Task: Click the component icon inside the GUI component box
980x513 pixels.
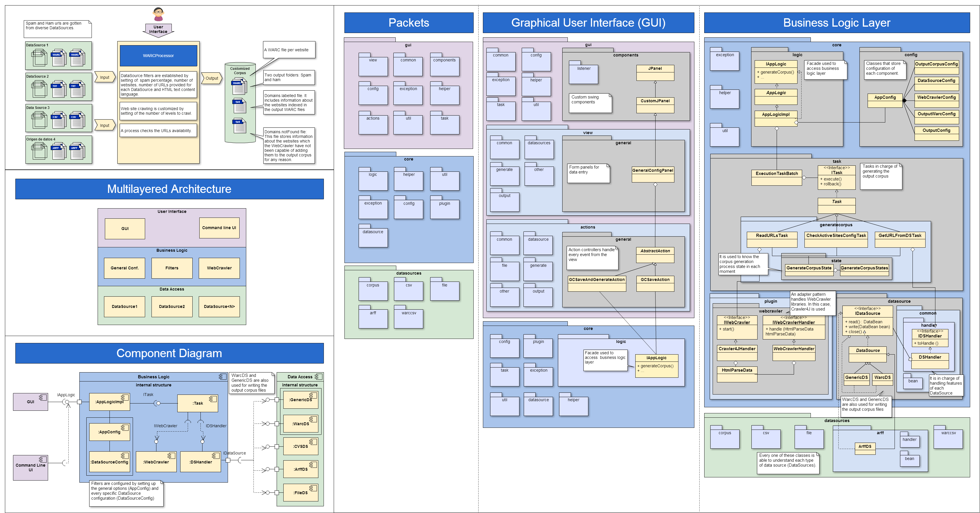Action: pos(43,397)
